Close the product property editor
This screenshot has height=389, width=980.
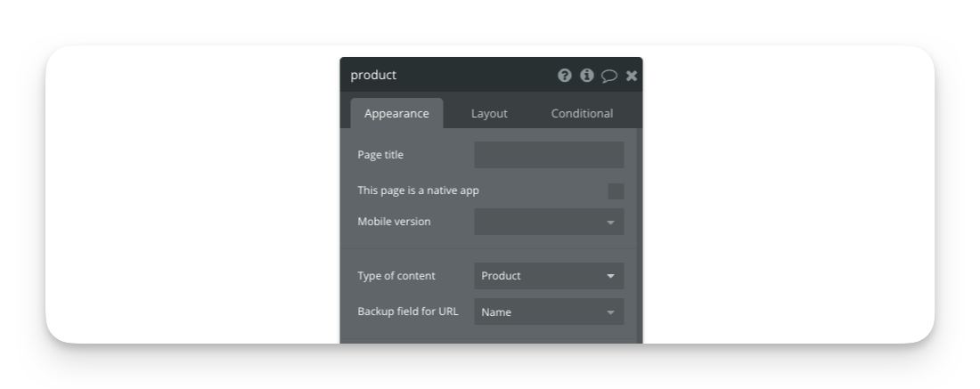click(x=632, y=76)
